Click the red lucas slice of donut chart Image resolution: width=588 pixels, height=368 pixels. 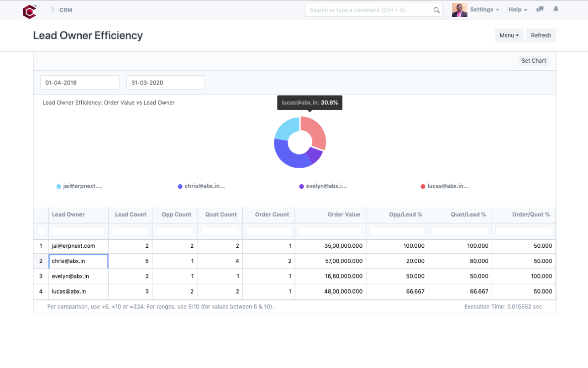click(x=316, y=132)
